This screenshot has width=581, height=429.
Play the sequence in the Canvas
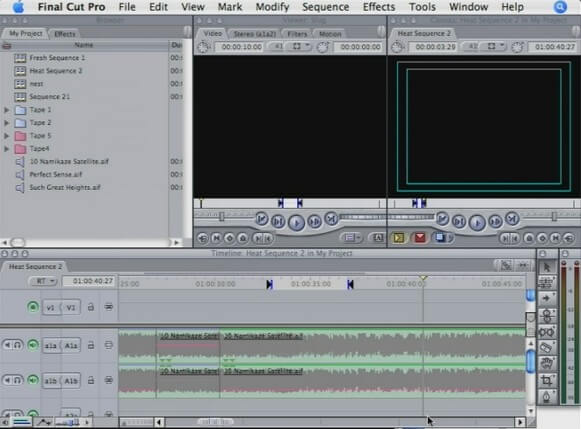[477, 223]
